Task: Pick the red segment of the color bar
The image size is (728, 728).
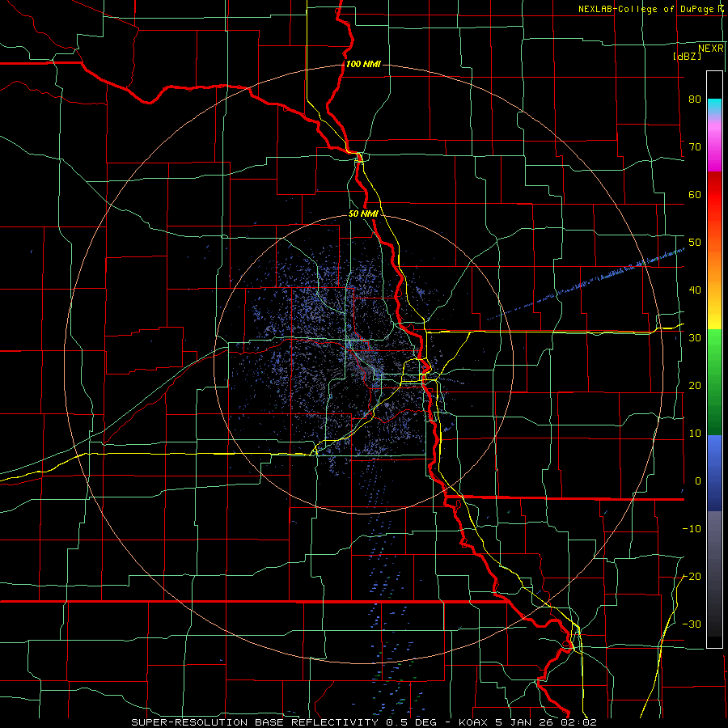Action: point(714,195)
